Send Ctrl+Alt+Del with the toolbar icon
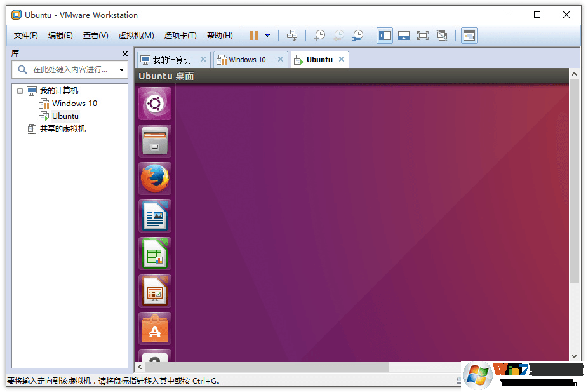 (293, 35)
